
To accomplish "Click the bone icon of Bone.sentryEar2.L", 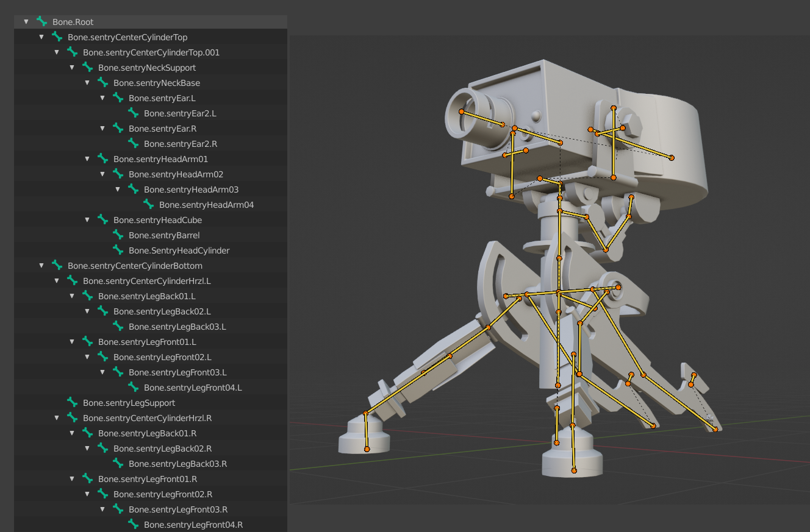I will point(133,113).
